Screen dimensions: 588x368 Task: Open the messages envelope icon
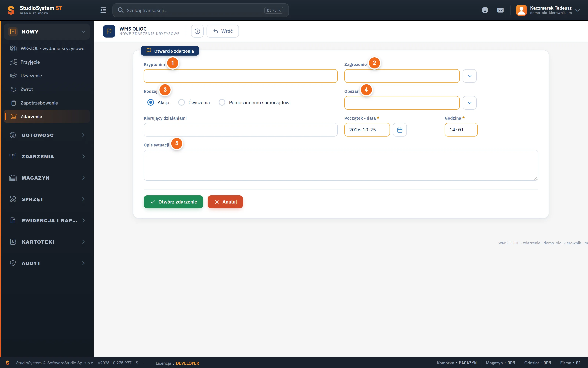pyautogui.click(x=500, y=10)
